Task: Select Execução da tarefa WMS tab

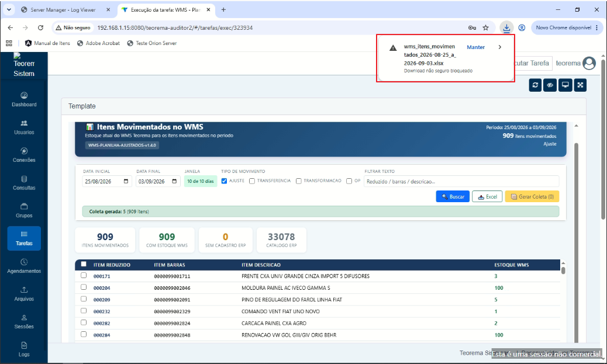Action: [165, 10]
